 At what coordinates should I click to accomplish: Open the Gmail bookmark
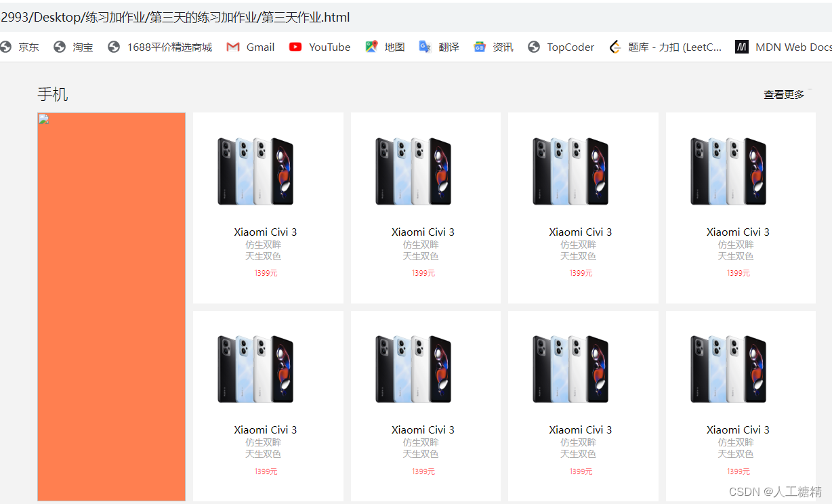tap(251, 47)
